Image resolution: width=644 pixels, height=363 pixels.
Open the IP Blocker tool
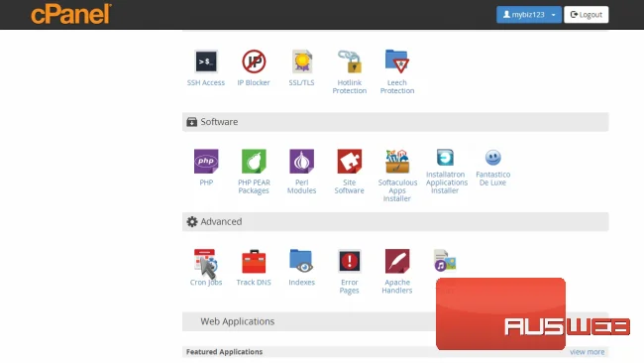click(254, 61)
